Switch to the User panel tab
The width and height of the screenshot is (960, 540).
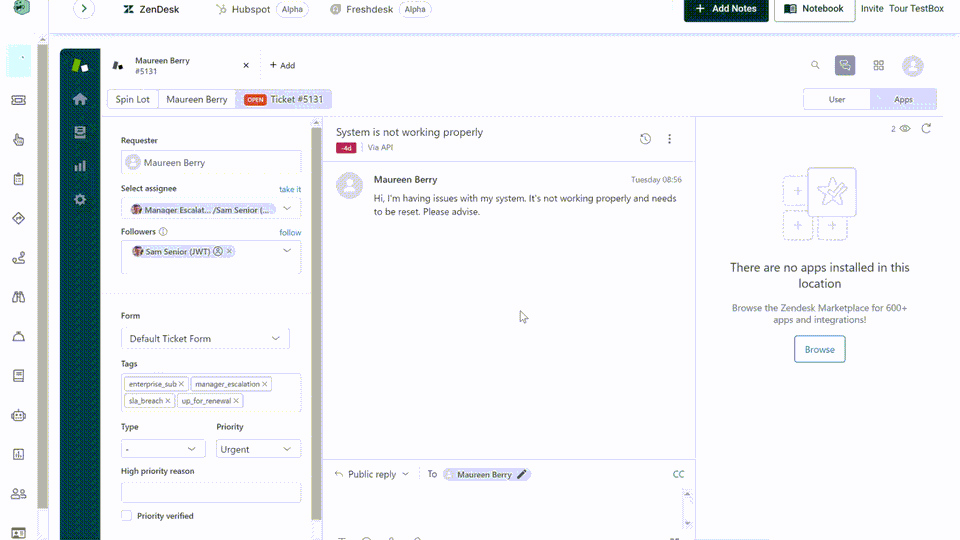tap(836, 99)
